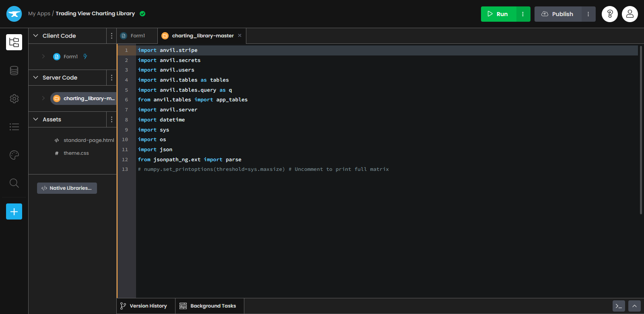Open the Data Tables database icon
The image size is (644, 314).
(x=14, y=71)
